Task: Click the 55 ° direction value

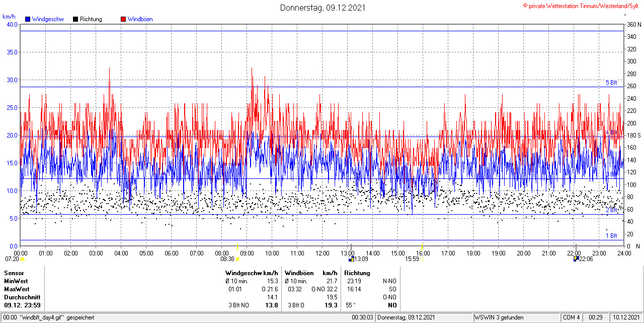Action: pos(351,305)
